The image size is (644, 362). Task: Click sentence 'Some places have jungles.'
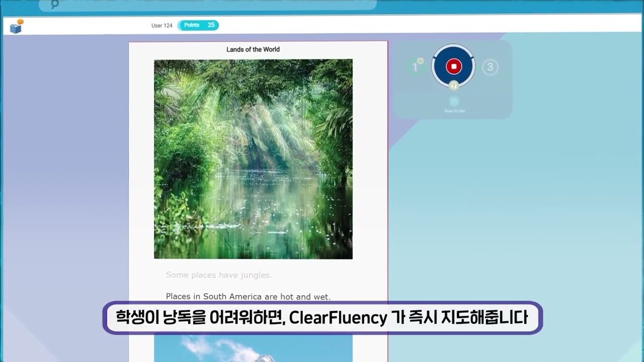219,275
